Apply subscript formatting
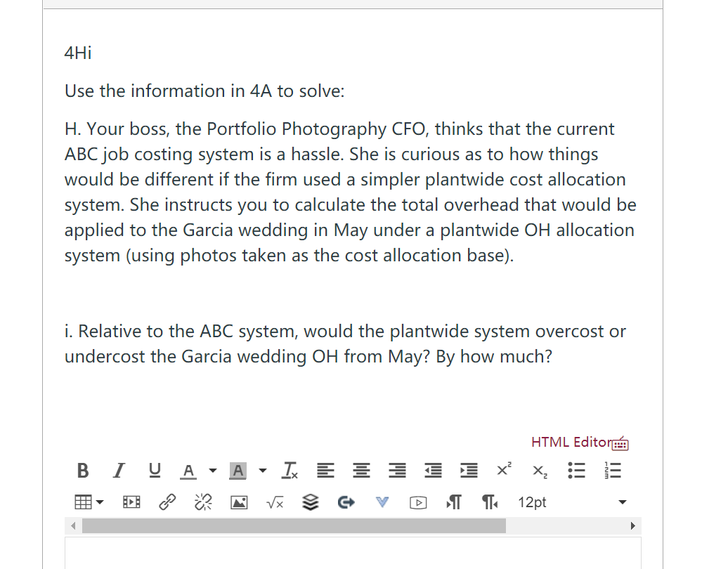This screenshot has height=569, width=728. click(538, 471)
